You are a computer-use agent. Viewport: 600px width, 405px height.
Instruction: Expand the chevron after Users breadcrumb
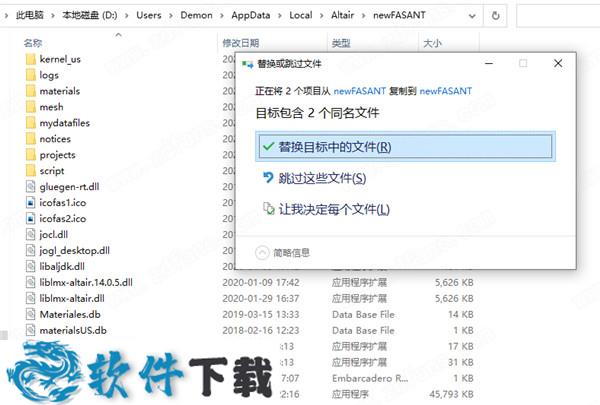tap(171, 16)
